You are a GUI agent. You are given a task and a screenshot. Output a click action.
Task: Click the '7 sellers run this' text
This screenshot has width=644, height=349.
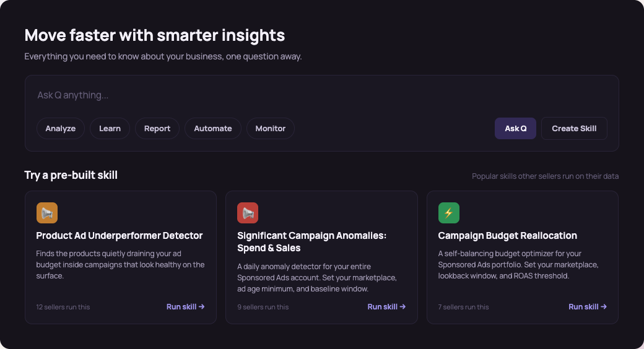coord(463,307)
